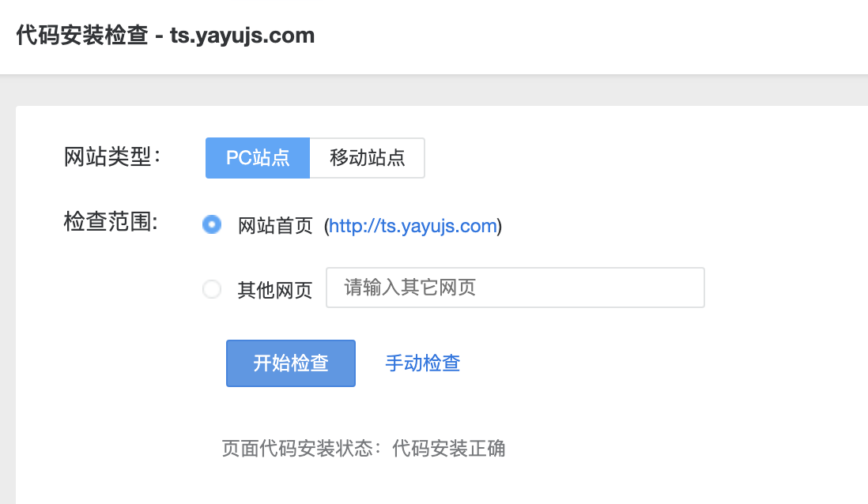Click the 代码安装正确 result text
The width and height of the screenshot is (868, 504).
click(x=449, y=448)
